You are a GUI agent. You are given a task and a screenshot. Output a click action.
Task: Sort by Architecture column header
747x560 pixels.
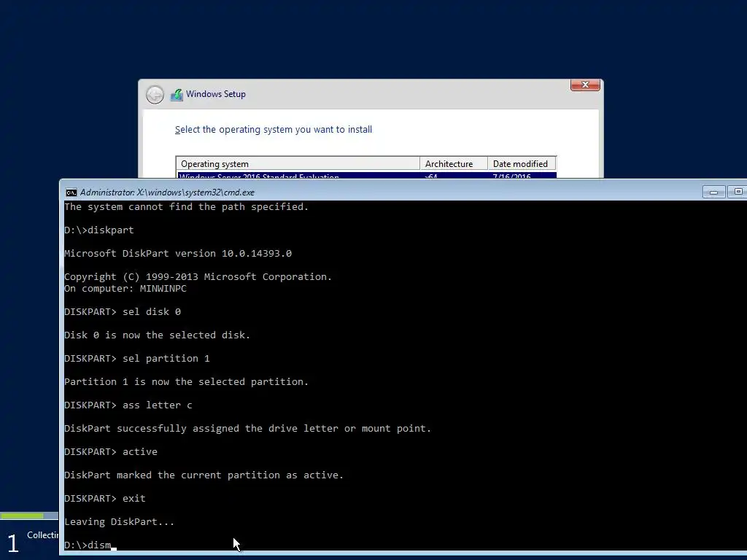coord(454,164)
